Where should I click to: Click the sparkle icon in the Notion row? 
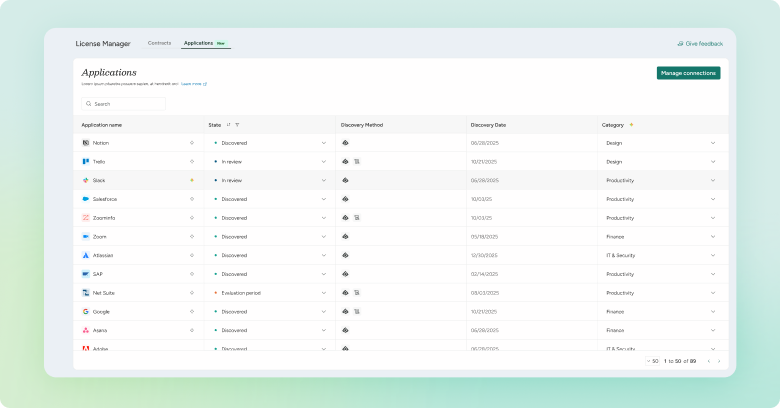click(x=192, y=143)
